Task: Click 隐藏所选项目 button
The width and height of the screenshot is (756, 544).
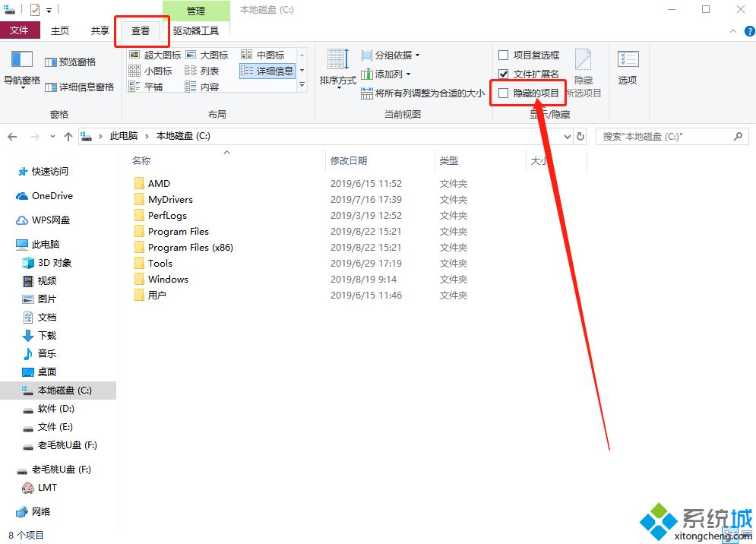Action: tap(584, 73)
